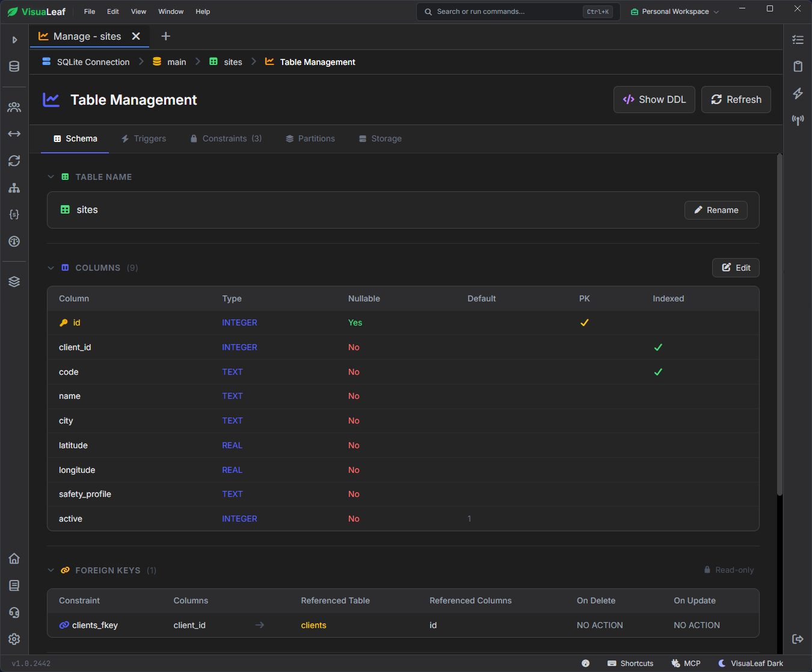Open the Partitions tab
The width and height of the screenshot is (812, 672).
click(x=310, y=138)
